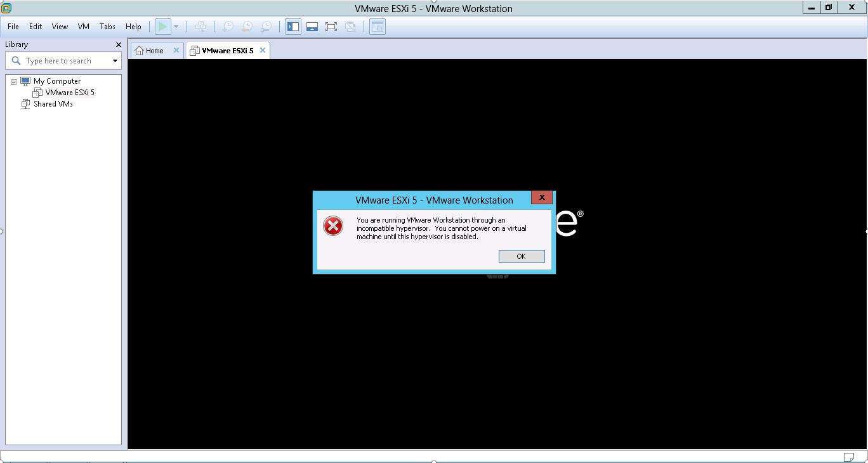The width and height of the screenshot is (868, 463).
Task: Select the VMware ESXi 5 tab
Action: coord(227,51)
